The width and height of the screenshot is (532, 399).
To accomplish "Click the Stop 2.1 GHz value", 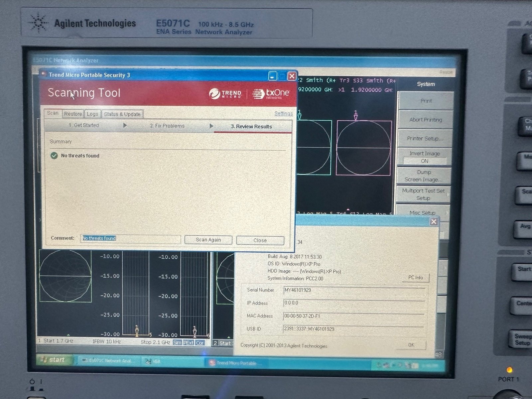I will tap(155, 342).
